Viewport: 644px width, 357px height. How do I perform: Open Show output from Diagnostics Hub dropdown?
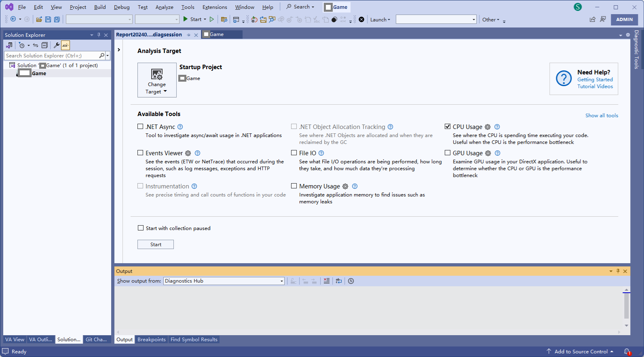[224, 281]
